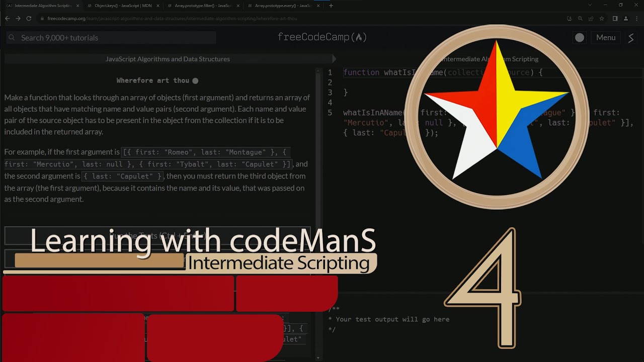Select the inline code { last: "Capulet" }
The height and width of the screenshot is (362, 644).
(123, 176)
